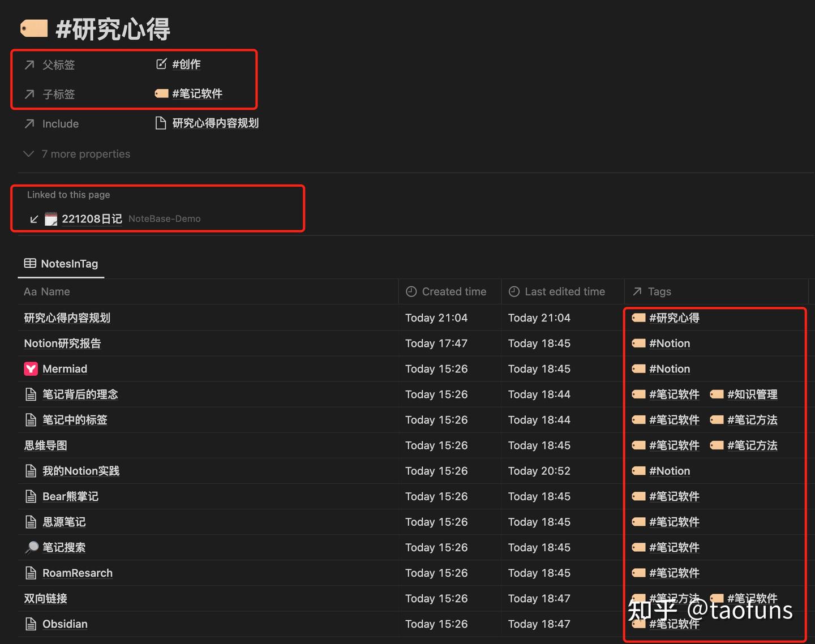This screenshot has width=815, height=644.
Task: Click the tag icon in 研究心得内容规划 row
Action: (x=638, y=317)
